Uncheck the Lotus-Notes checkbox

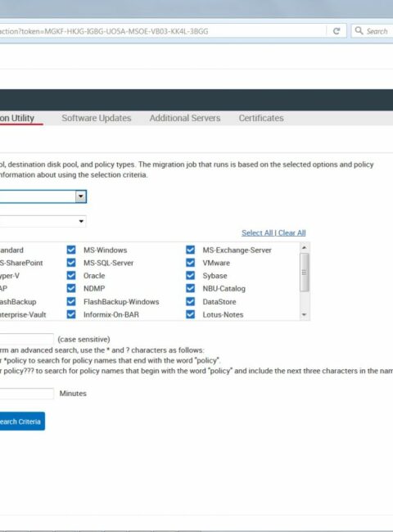(x=191, y=314)
